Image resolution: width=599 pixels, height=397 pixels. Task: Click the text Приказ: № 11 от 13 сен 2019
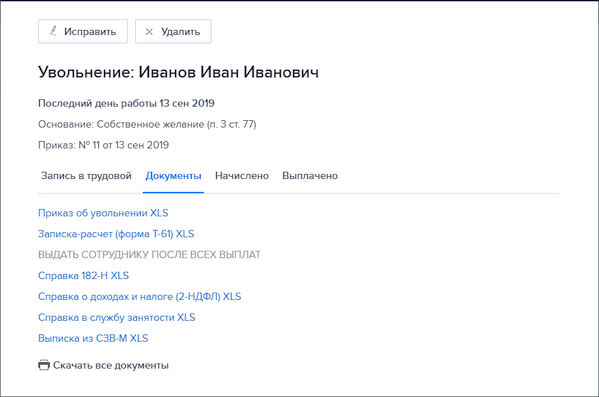coord(103,145)
